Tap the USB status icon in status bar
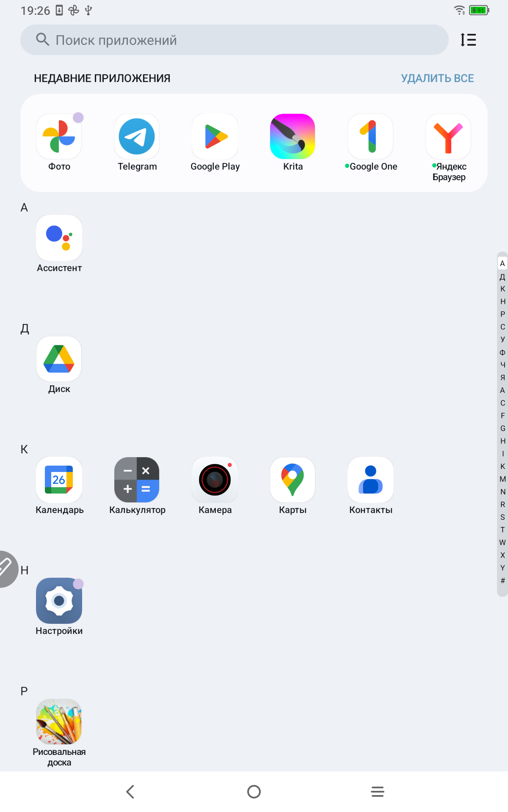Screen dimensions: 508x812 (x=88, y=10)
